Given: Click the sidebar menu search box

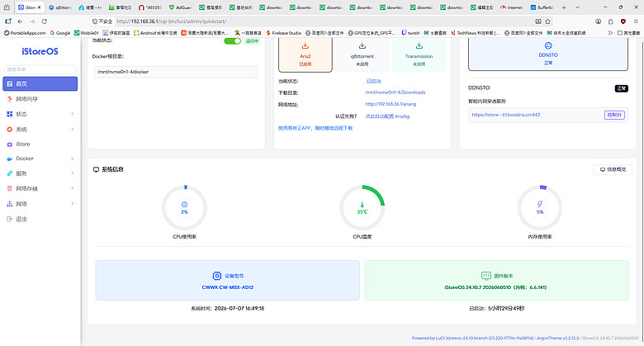Looking at the screenshot, I should 40,69.
